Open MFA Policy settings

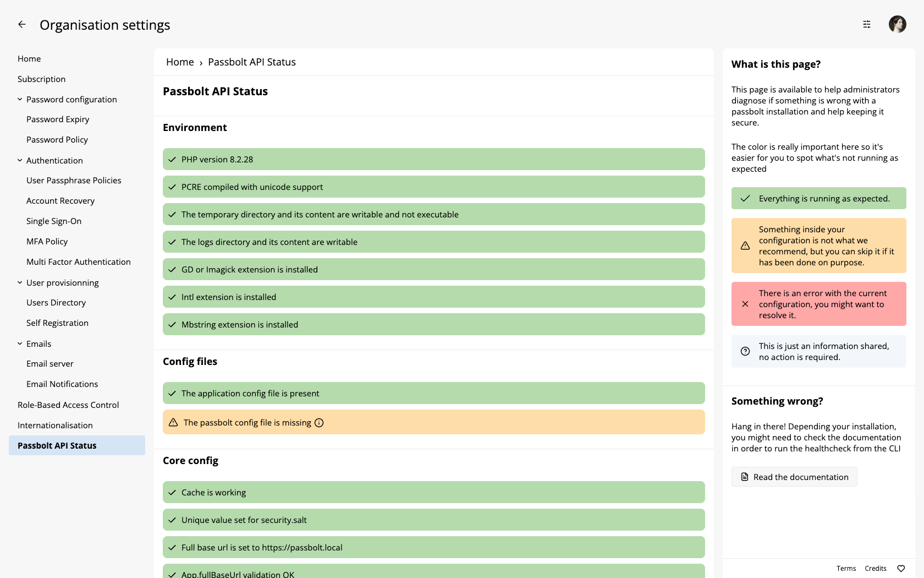pyautogui.click(x=47, y=242)
